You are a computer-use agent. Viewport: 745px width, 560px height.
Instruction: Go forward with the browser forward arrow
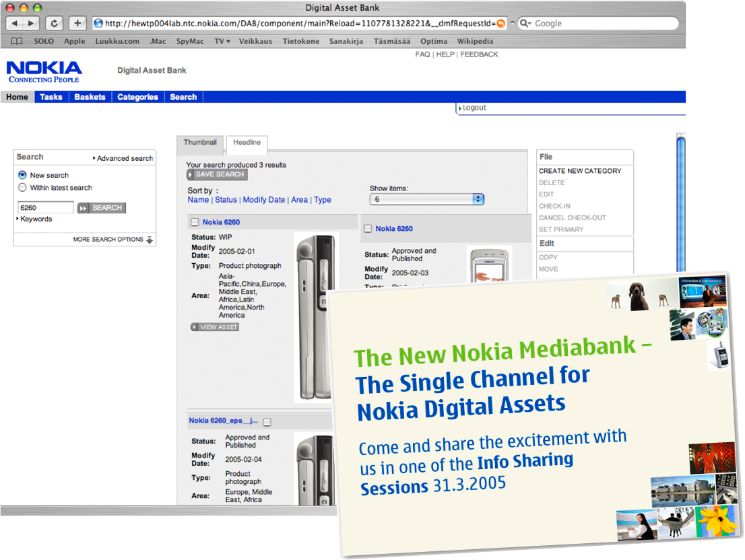tap(31, 23)
